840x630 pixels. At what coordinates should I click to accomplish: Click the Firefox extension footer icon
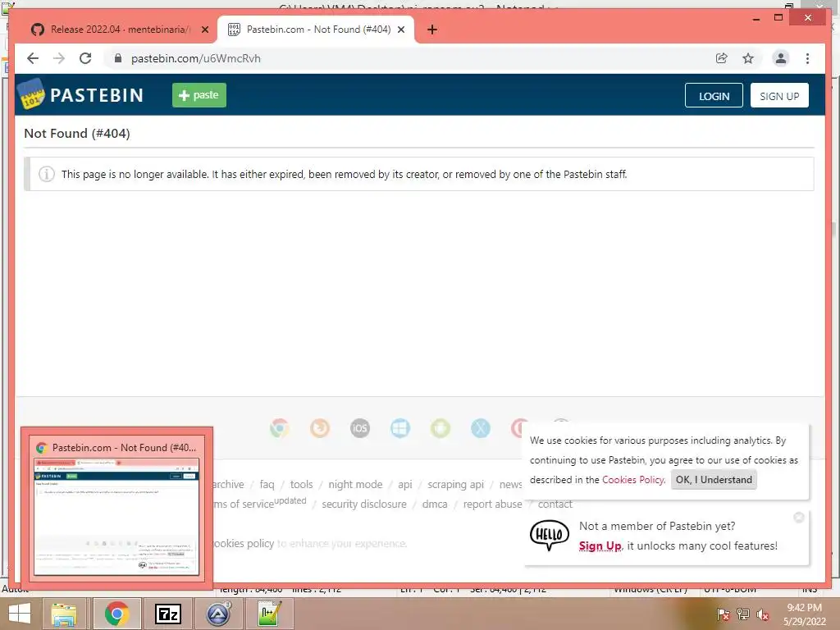coord(320,428)
